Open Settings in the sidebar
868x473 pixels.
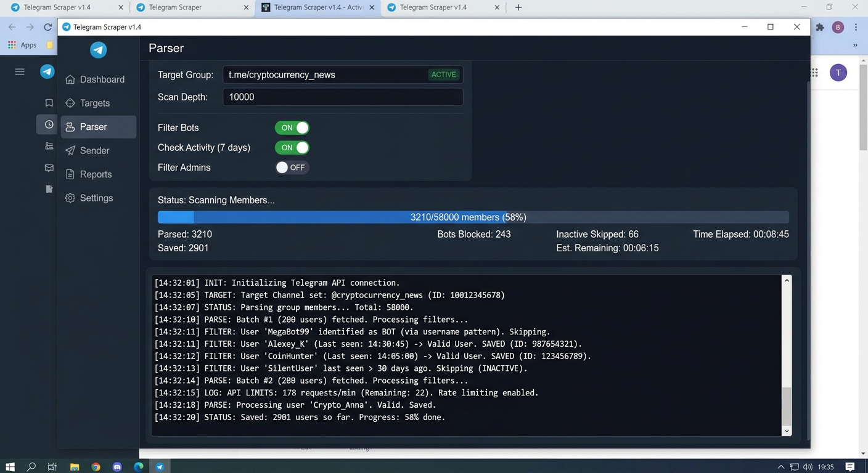tap(98, 198)
